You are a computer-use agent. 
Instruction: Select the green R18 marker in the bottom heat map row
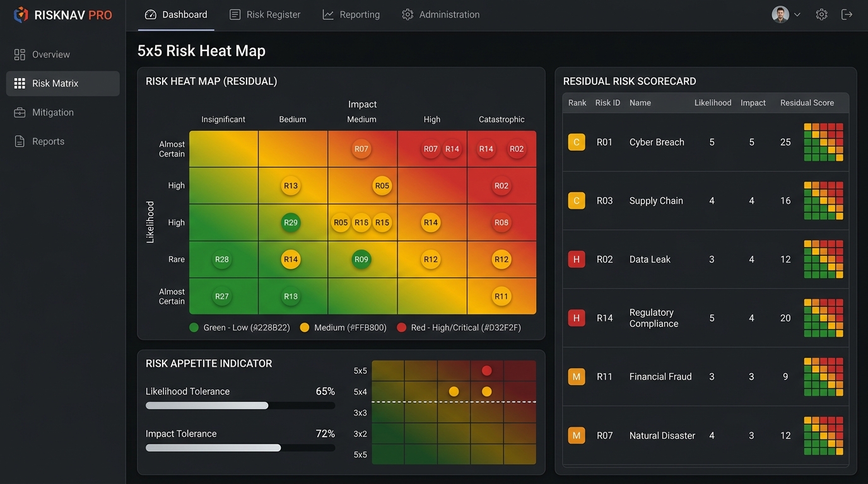291,296
